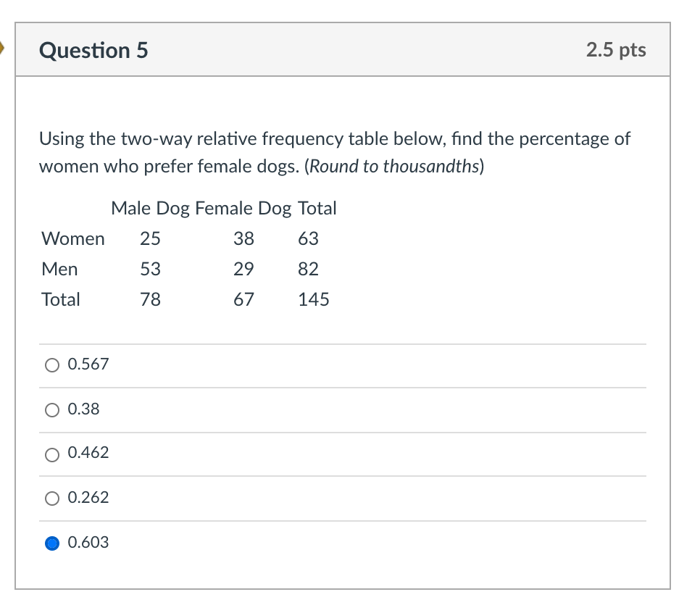Viewport: 700px width, 613px height.
Task: Select the 0.38 answer option
Action: pyautogui.click(x=51, y=410)
